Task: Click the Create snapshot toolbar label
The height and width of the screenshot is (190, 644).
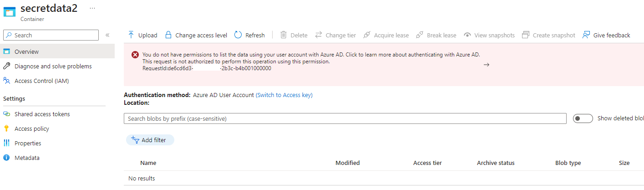Action: 554,35
